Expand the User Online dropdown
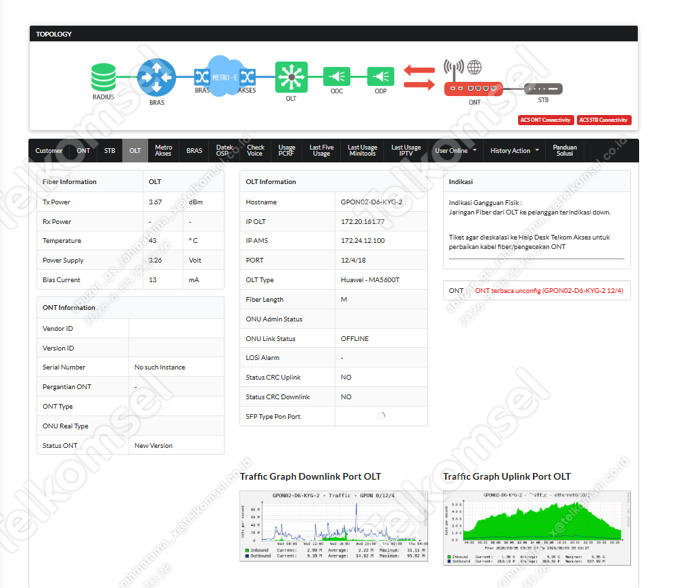Image resolution: width=700 pixels, height=588 pixels. click(x=455, y=150)
